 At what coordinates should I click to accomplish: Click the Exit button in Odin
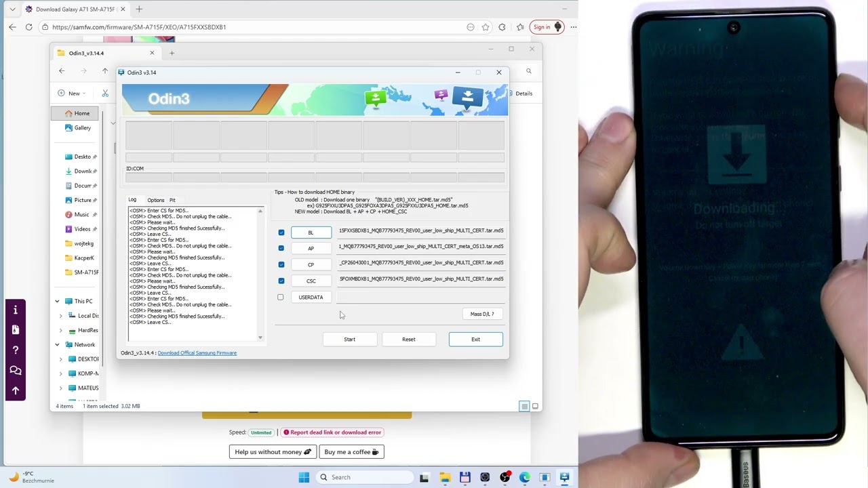(475, 339)
